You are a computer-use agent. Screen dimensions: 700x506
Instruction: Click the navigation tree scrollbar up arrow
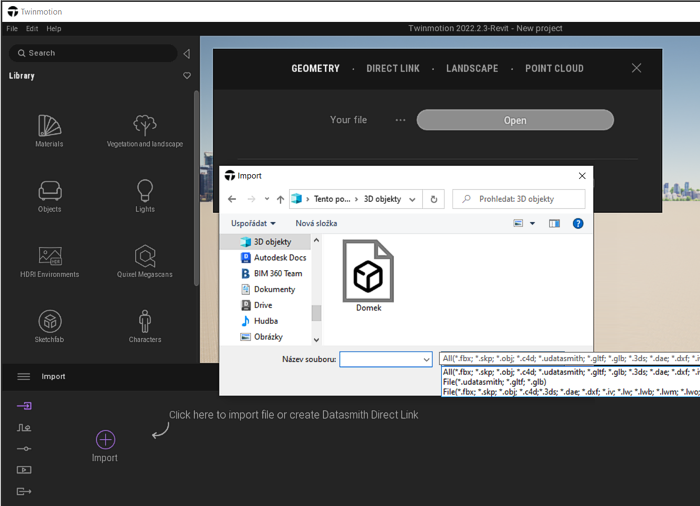(316, 240)
